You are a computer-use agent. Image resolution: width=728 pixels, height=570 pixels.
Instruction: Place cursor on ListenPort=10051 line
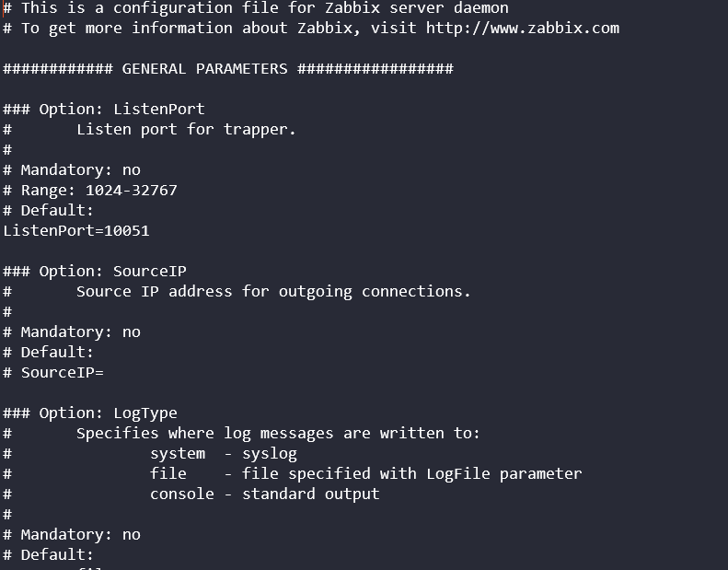point(76,230)
